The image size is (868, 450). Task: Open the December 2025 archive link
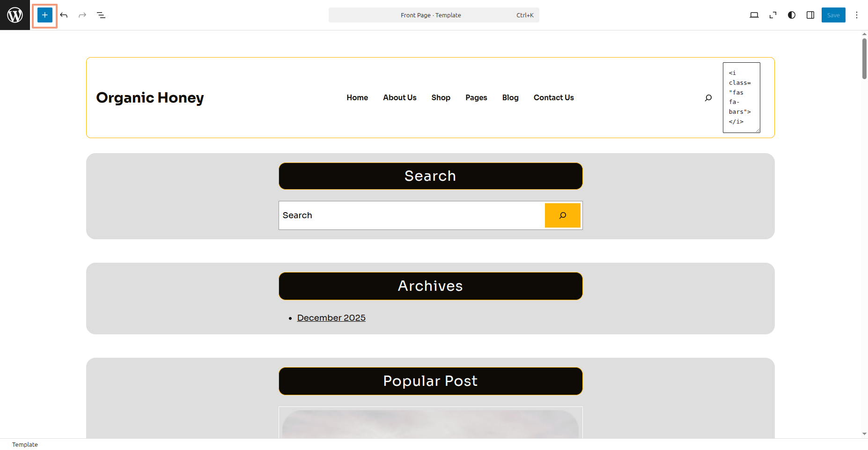click(x=331, y=317)
